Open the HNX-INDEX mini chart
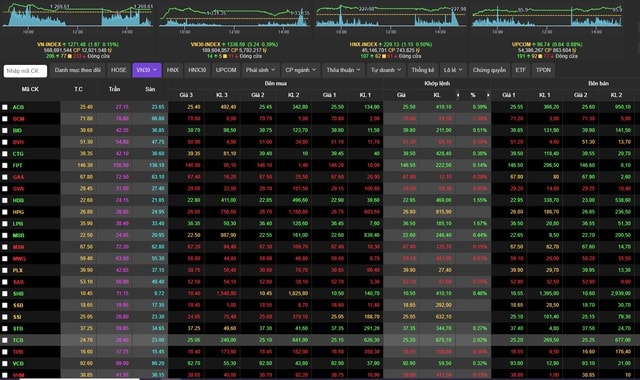The height and width of the screenshot is (380, 640). pyautogui.click(x=391, y=18)
